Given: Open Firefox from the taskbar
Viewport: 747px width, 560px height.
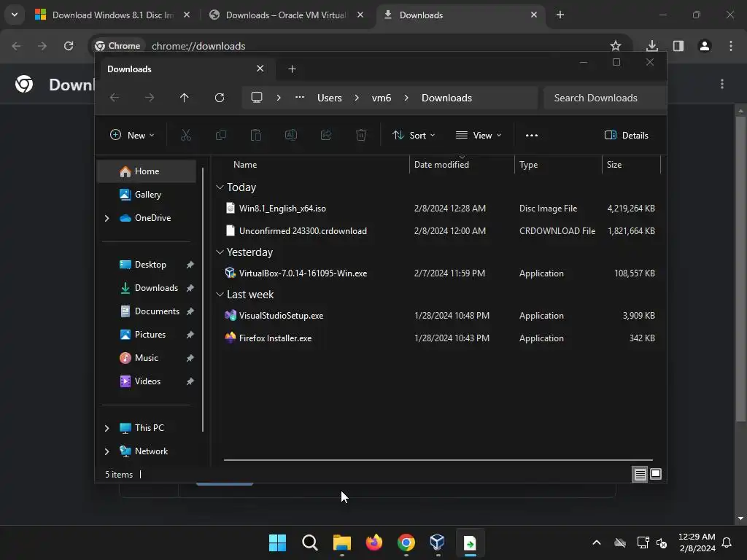Looking at the screenshot, I should [x=374, y=542].
